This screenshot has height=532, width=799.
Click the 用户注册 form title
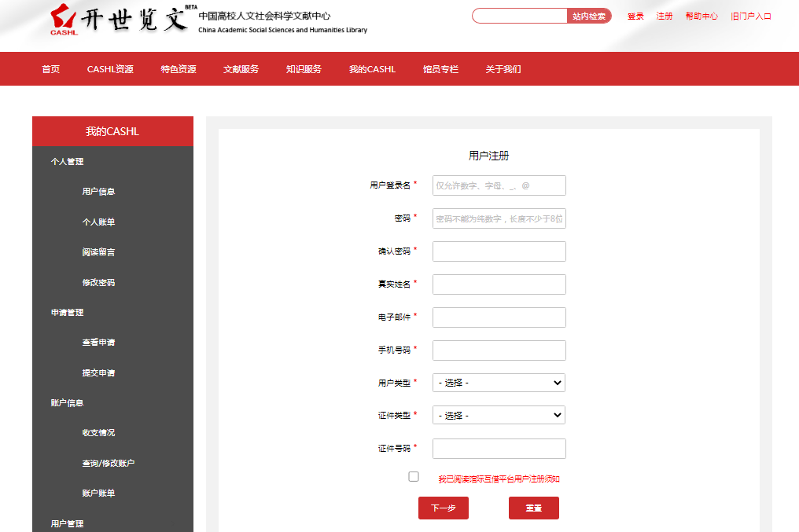(488, 156)
